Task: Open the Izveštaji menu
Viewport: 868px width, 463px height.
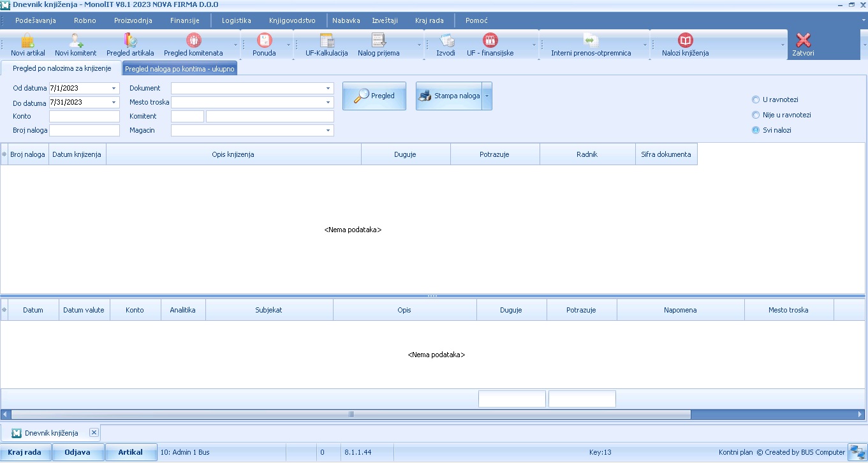Action: pyautogui.click(x=385, y=20)
